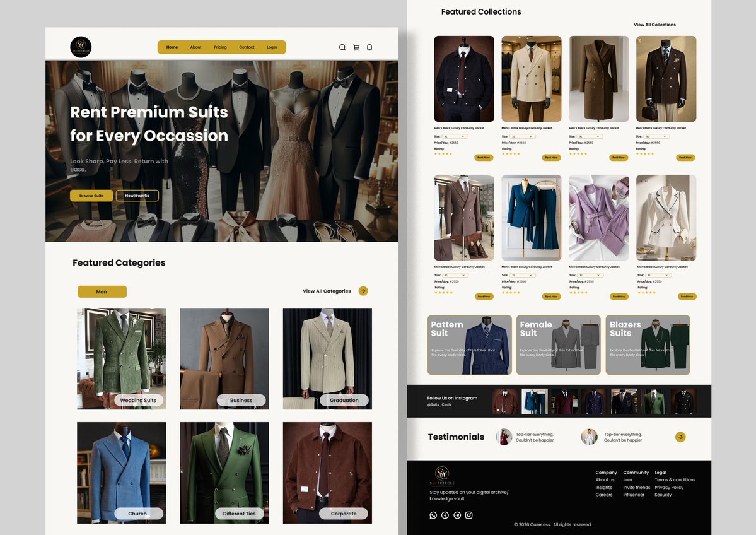Click the Browse Suits button
This screenshot has height=535, width=756.
91,196
